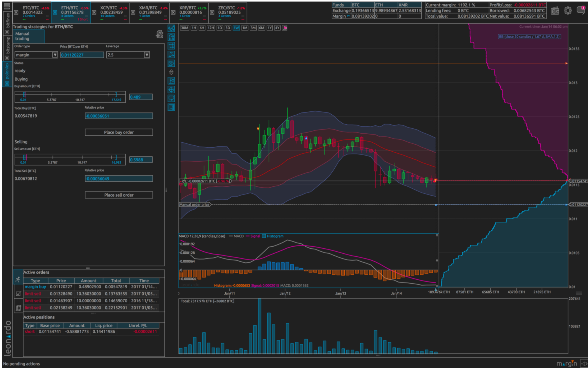Switch to the bitstamp exchange tab
Screen dimensions: 588x368
(x=8, y=45)
